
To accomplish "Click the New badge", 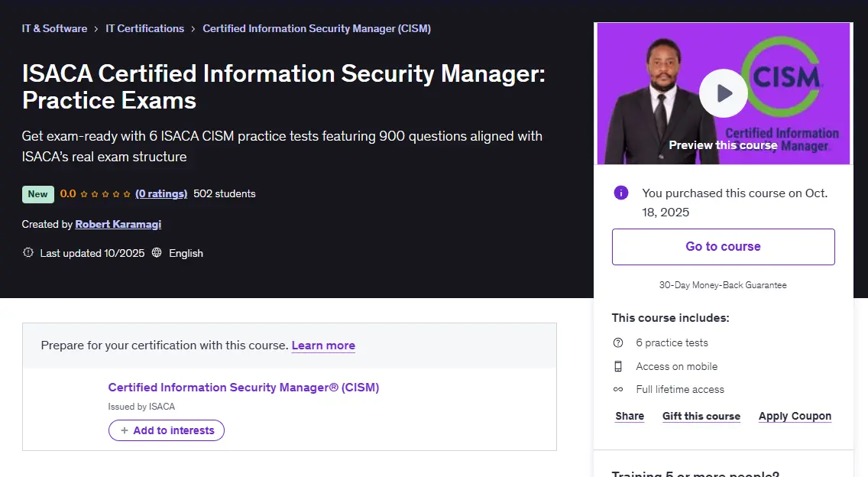I will [37, 194].
